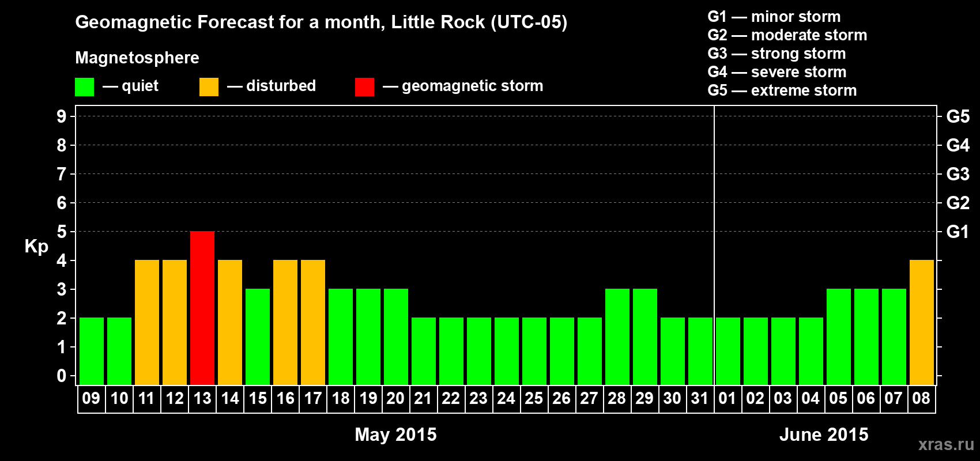Click the Kp value 9 on left axis
The image size is (980, 461).
[x=62, y=116]
